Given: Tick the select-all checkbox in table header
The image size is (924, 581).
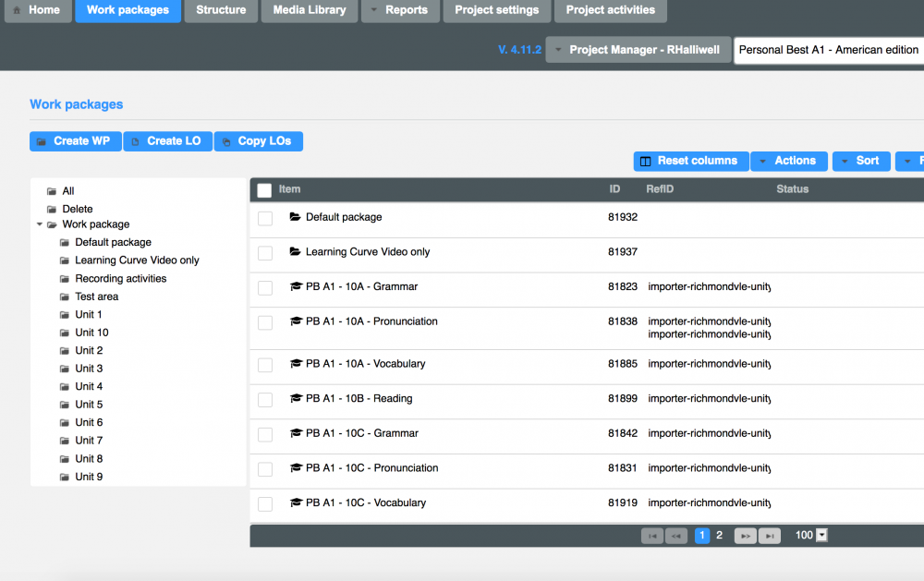Looking at the screenshot, I should click(264, 190).
